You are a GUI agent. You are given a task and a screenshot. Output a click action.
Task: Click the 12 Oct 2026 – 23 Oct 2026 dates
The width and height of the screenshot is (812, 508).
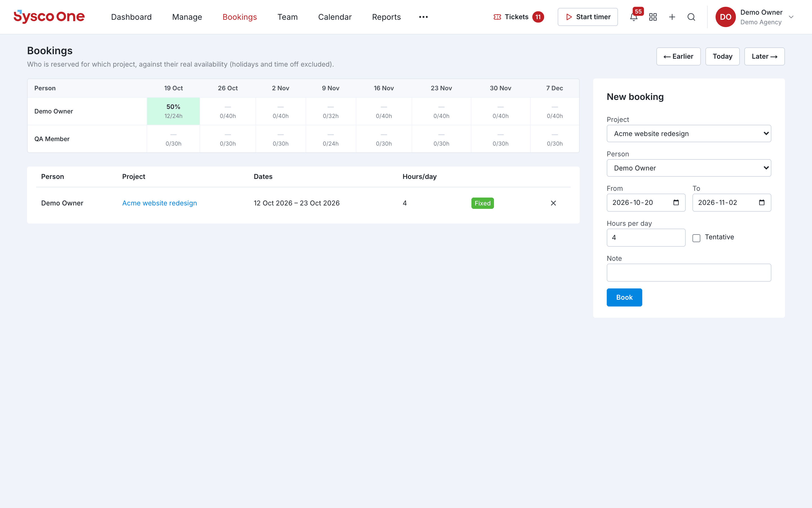[296, 203]
